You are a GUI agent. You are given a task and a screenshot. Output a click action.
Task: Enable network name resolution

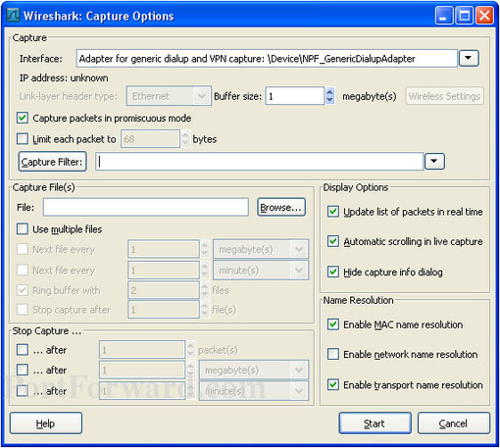pyautogui.click(x=333, y=354)
